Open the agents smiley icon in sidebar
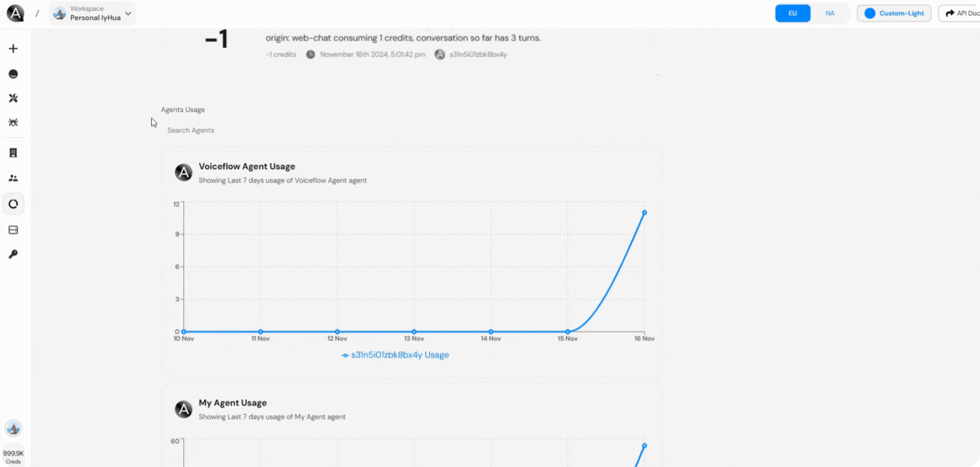Image resolution: width=980 pixels, height=467 pixels. [x=13, y=74]
